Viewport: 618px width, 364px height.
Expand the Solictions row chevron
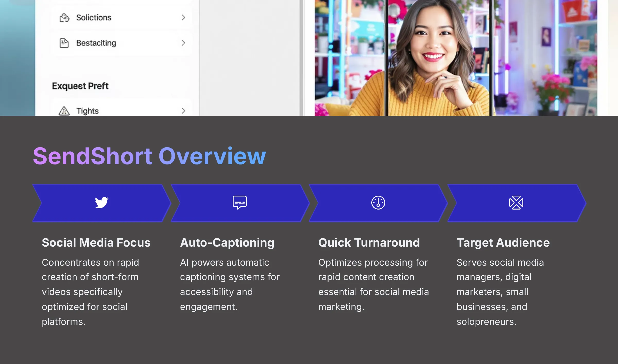pos(183,18)
